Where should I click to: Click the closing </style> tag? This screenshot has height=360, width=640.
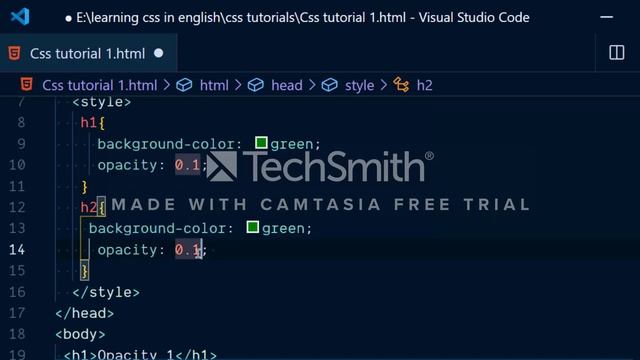[x=106, y=292]
